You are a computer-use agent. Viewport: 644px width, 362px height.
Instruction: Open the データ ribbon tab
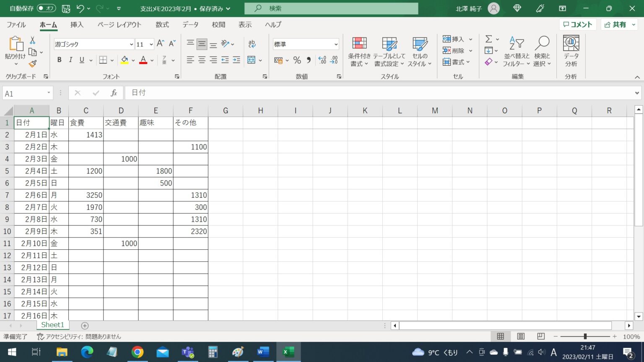point(190,25)
